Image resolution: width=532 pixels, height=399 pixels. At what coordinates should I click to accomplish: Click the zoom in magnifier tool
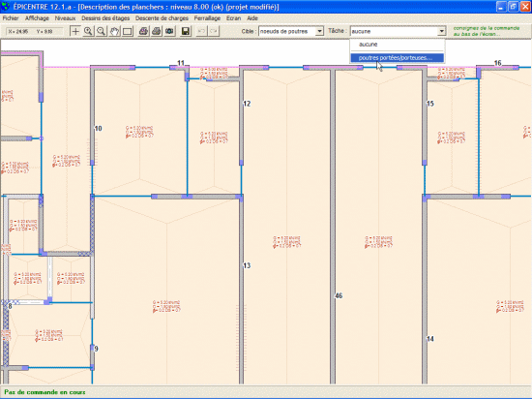coord(88,31)
